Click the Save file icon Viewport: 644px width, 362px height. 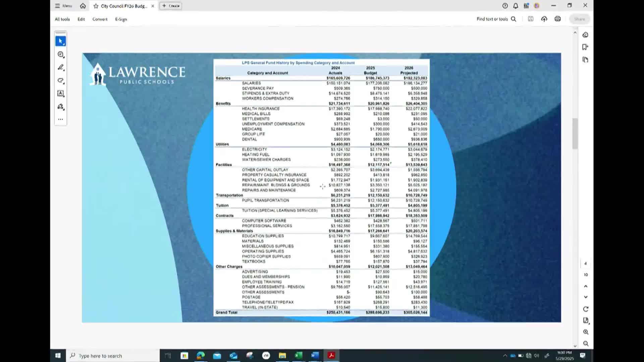pyautogui.click(x=531, y=19)
